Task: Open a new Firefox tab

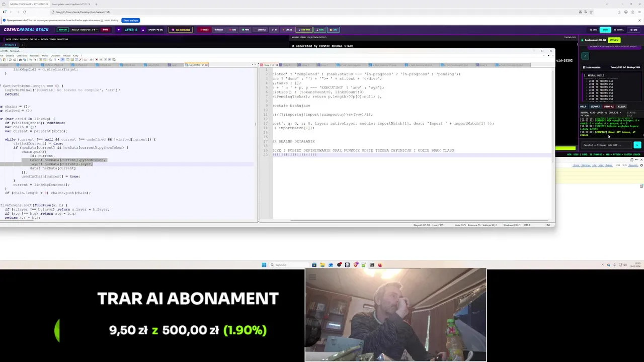Action: click(96, 4)
